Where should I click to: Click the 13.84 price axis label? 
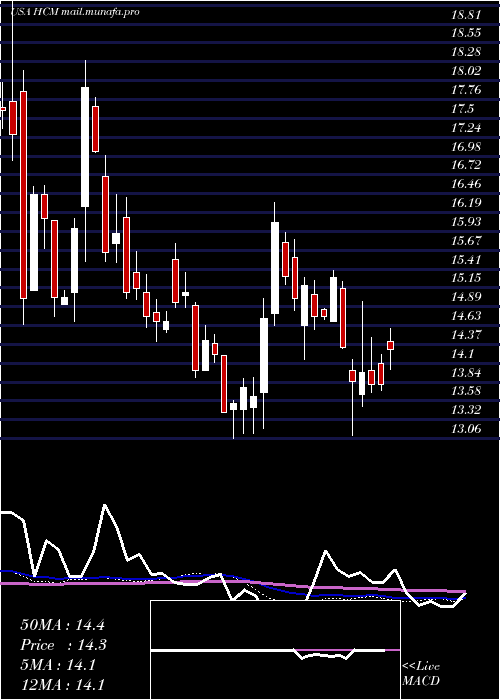466,373
